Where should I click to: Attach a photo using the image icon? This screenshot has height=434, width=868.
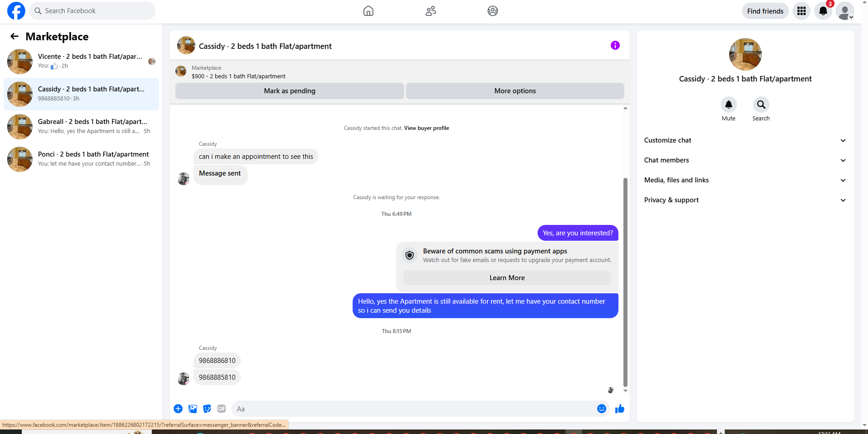click(193, 409)
